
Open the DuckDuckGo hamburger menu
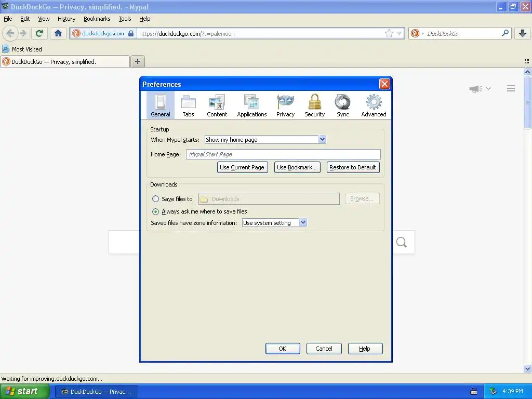click(511, 88)
